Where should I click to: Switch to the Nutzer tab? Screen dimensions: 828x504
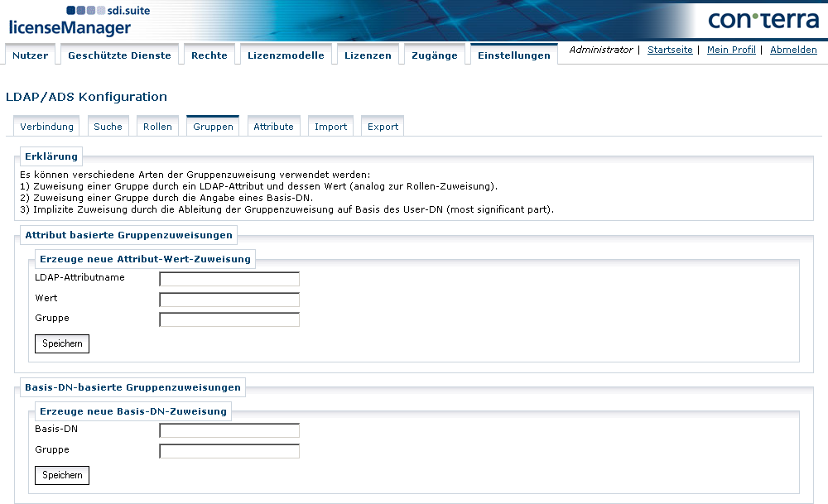[30, 55]
